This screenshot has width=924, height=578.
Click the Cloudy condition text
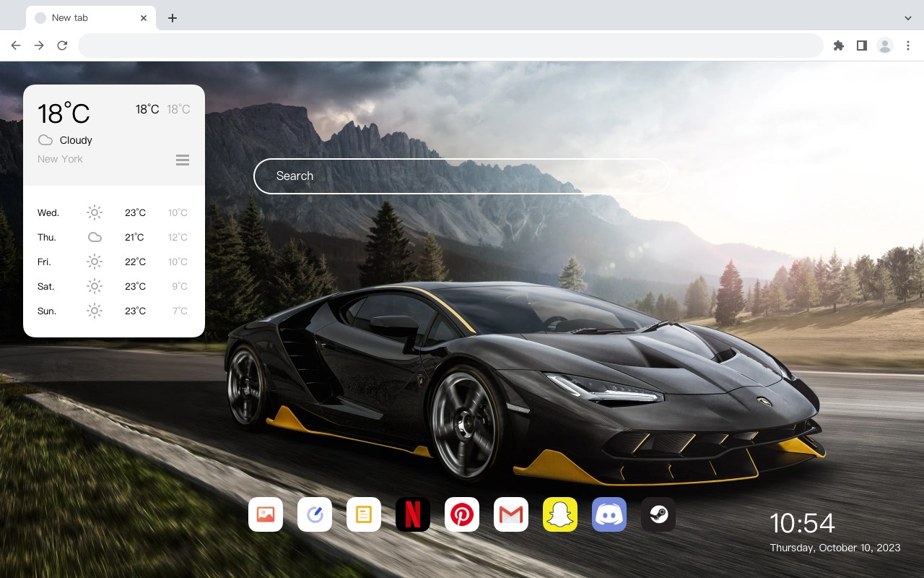point(76,140)
